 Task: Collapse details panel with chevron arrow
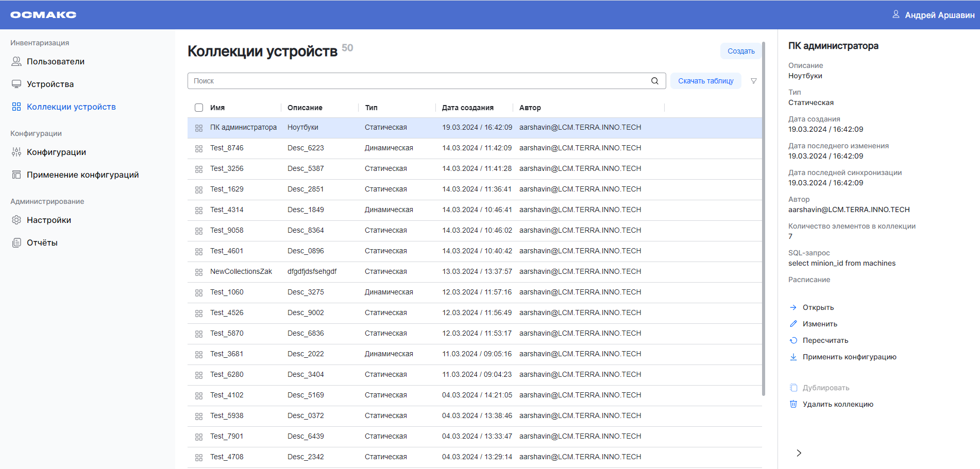(x=799, y=453)
